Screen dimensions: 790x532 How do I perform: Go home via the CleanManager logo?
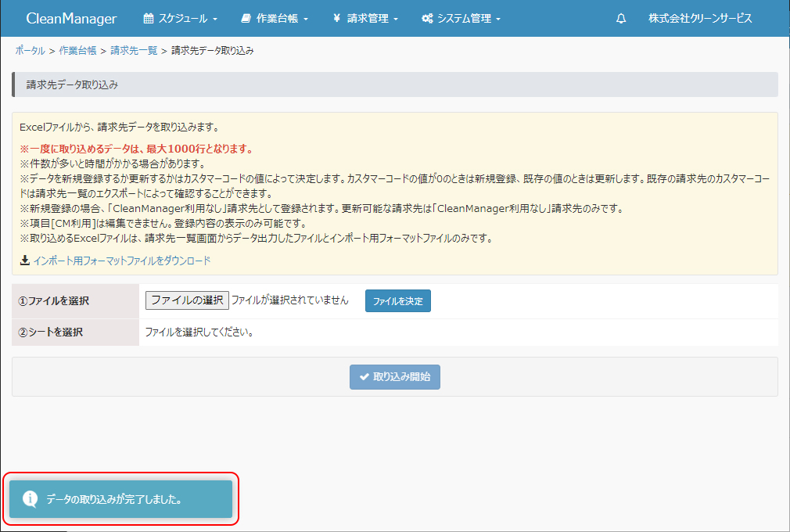click(71, 18)
